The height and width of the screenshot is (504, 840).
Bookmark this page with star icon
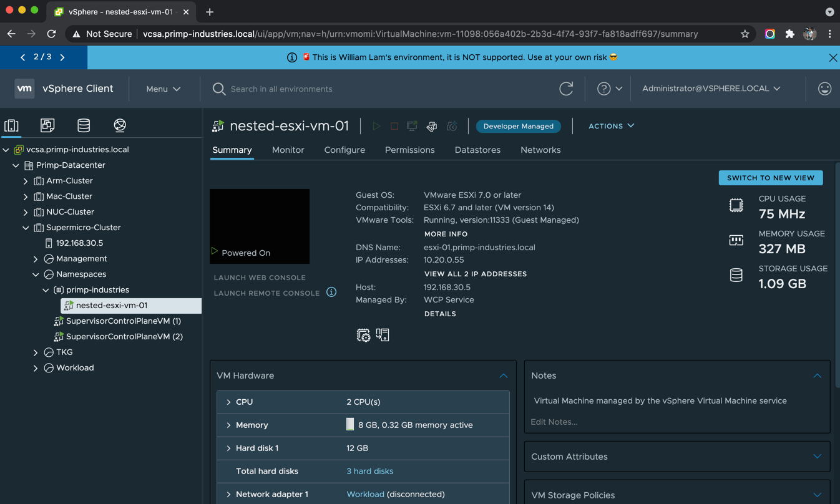pyautogui.click(x=745, y=34)
